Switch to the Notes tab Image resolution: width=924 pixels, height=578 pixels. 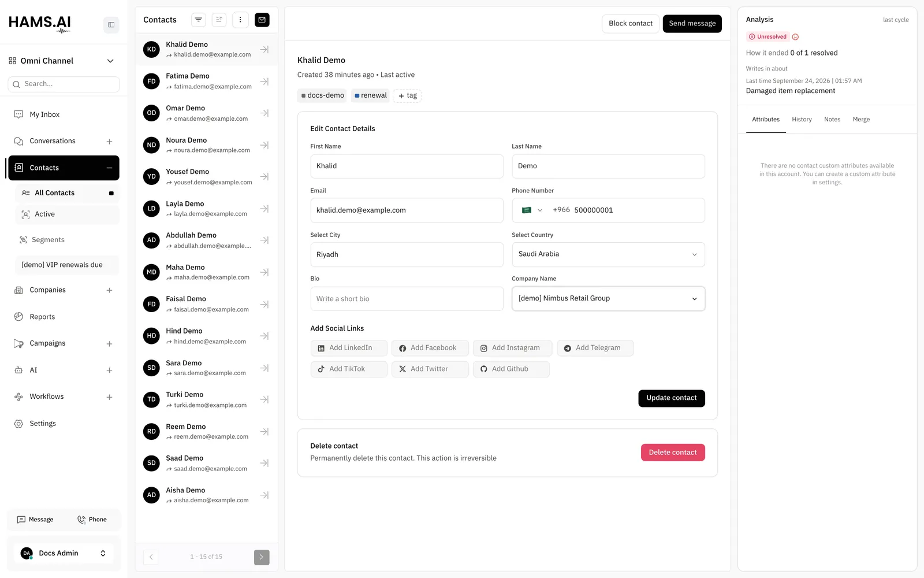pos(832,120)
